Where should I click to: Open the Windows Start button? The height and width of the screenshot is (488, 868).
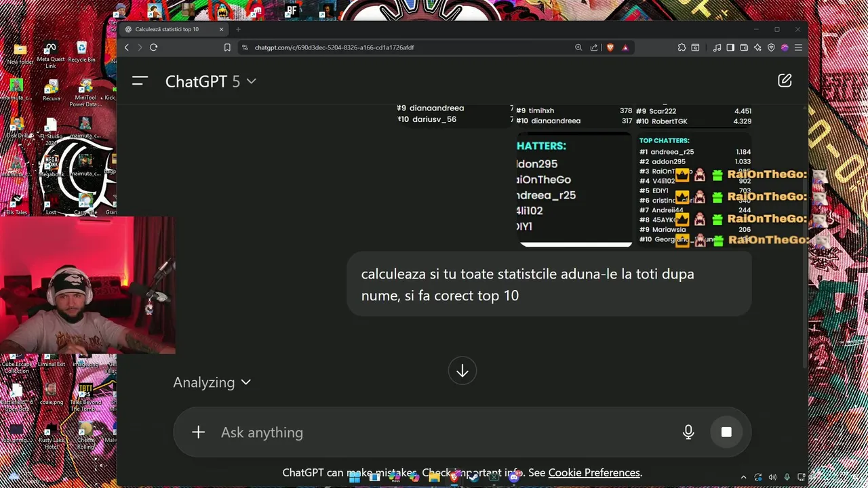tap(354, 478)
